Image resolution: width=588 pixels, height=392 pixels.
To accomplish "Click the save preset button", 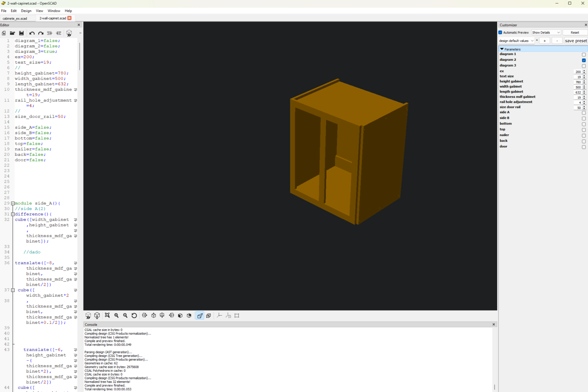I will tap(576, 41).
